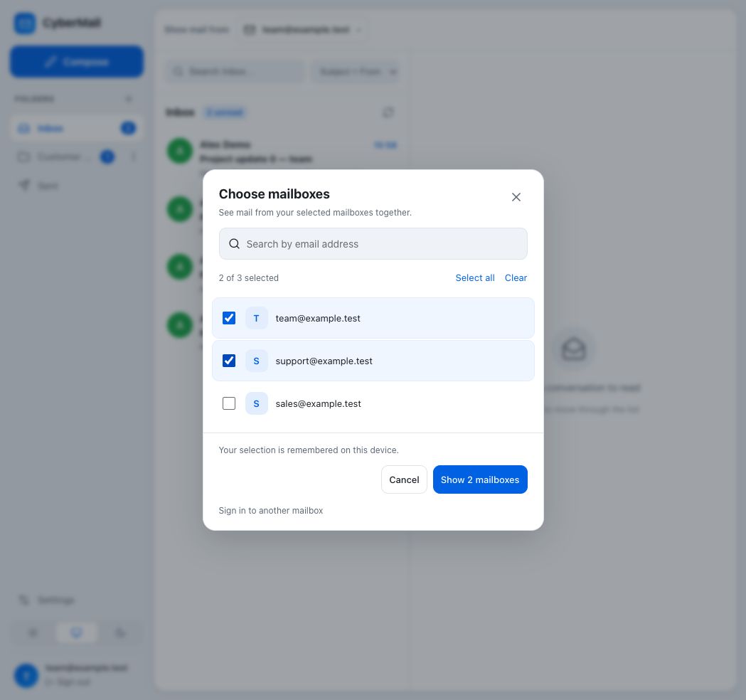This screenshot has width=746, height=700.
Task: Cancel the mailbox selection dialog
Action: pyautogui.click(x=404, y=479)
